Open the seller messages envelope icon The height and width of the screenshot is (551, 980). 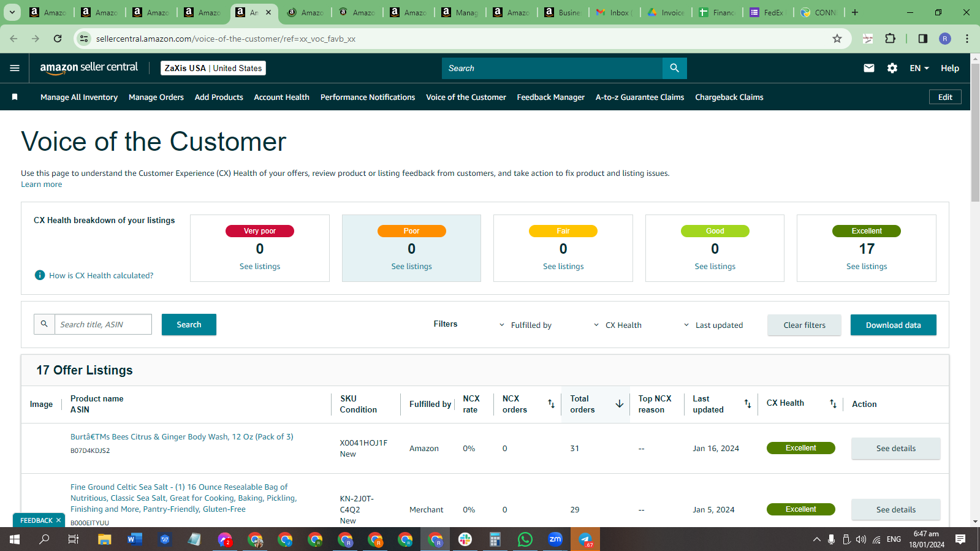[x=869, y=68]
